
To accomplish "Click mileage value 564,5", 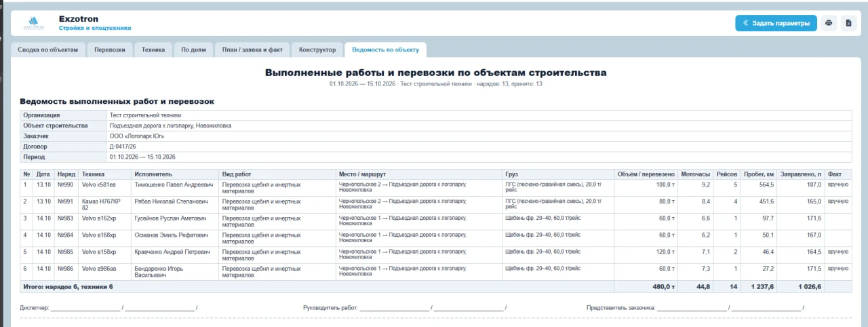I will coord(766,184).
